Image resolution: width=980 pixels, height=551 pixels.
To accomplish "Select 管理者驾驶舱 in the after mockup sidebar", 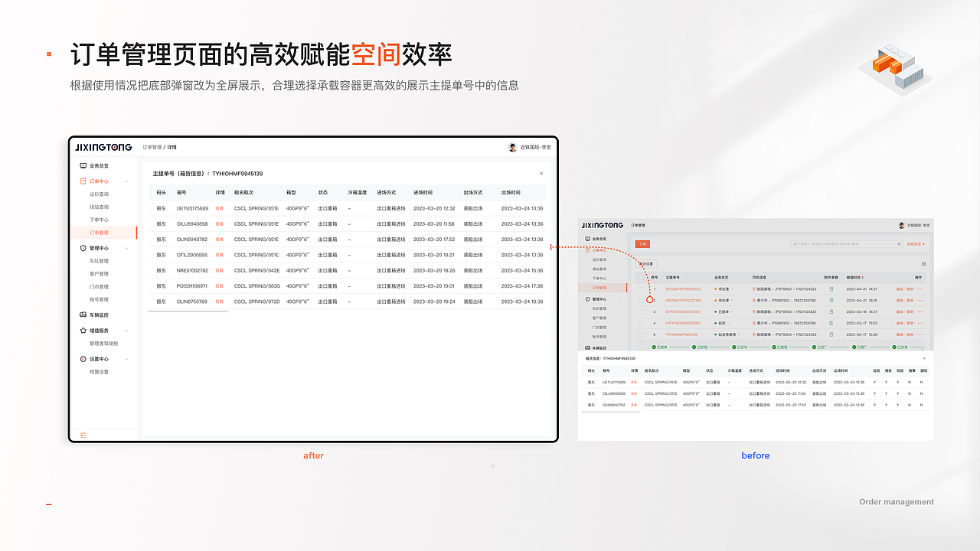I will pyautogui.click(x=104, y=344).
